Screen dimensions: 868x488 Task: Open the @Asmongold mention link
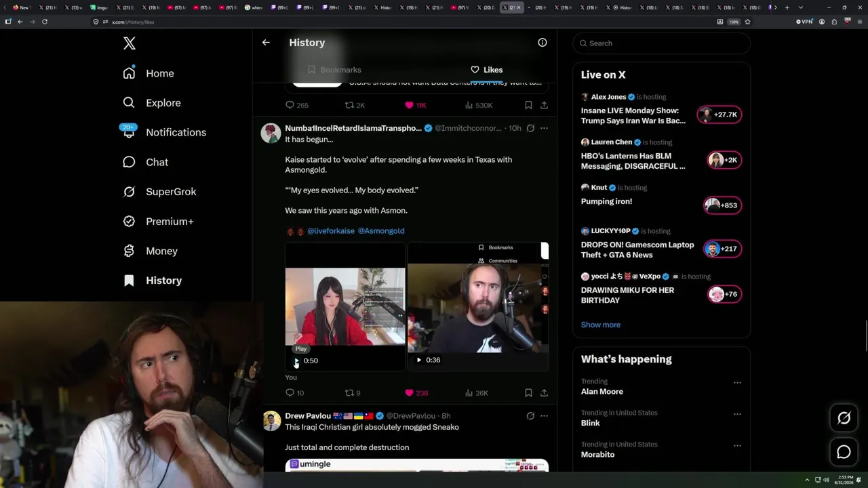[381, 231]
